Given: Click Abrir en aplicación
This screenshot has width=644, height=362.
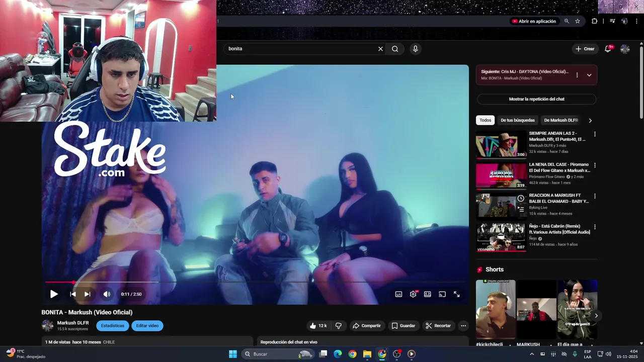Looking at the screenshot, I should [534, 21].
